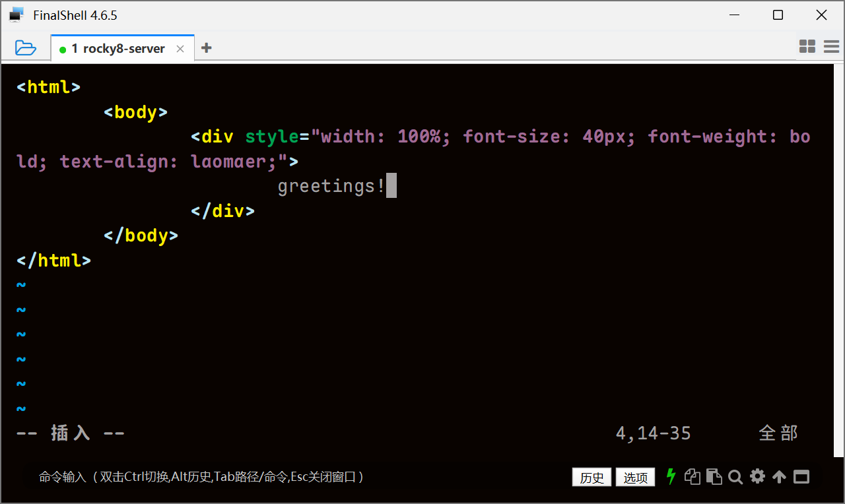
Task: Open the hamburger menu at top right
Action: [x=831, y=46]
